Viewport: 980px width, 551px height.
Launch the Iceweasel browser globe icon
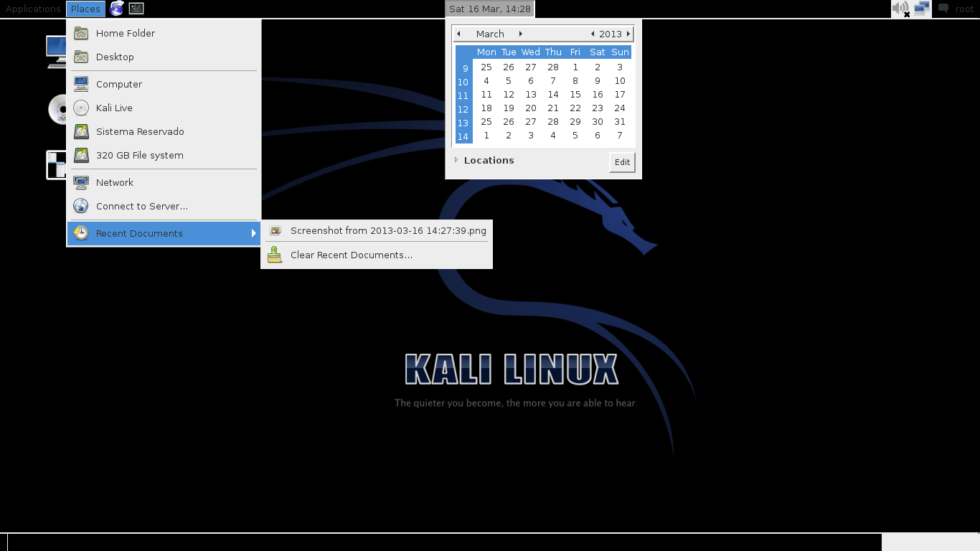116,9
